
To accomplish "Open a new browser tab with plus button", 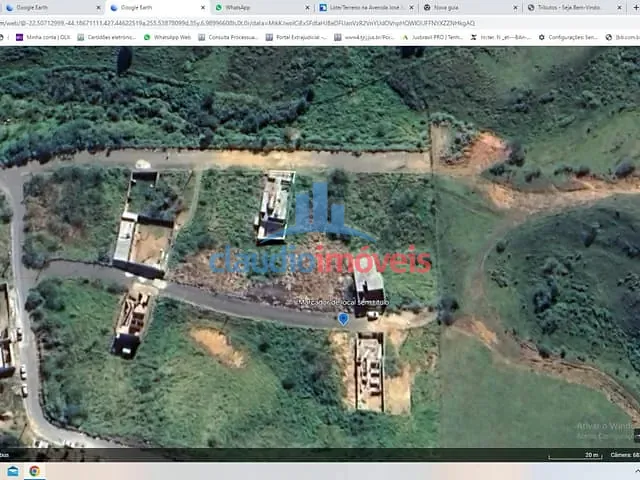I will 636,7.
